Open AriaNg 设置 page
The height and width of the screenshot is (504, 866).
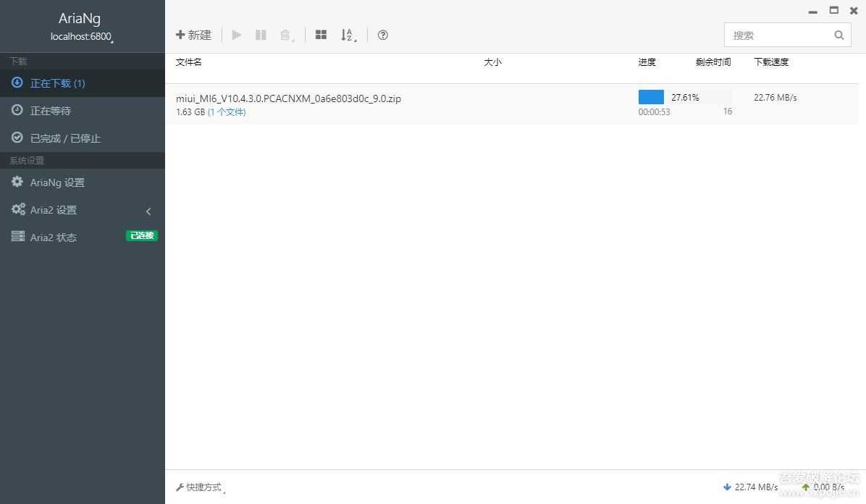tap(57, 182)
